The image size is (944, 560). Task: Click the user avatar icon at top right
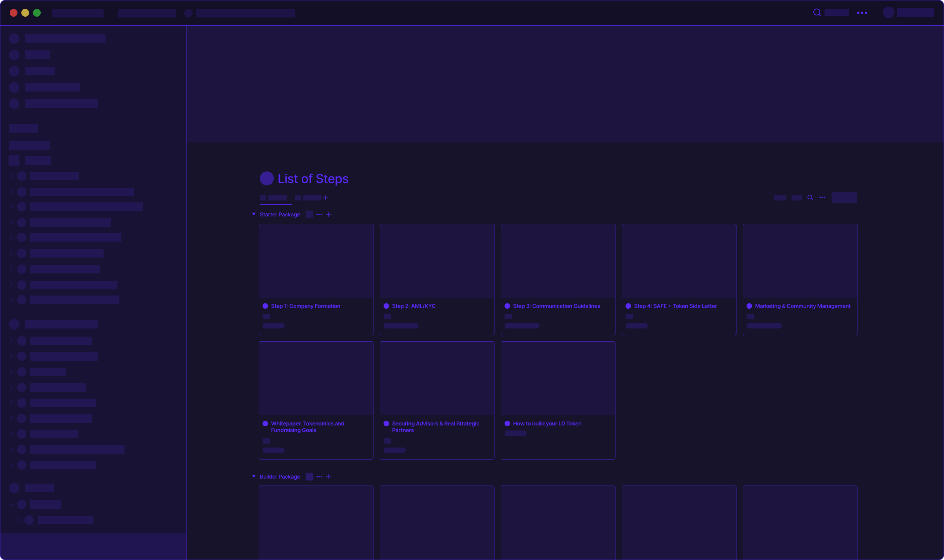click(x=888, y=13)
